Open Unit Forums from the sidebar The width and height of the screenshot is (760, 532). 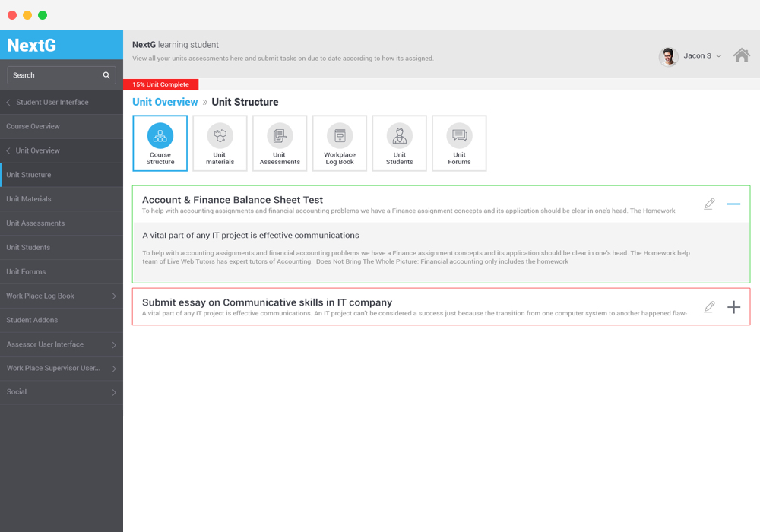pos(61,271)
